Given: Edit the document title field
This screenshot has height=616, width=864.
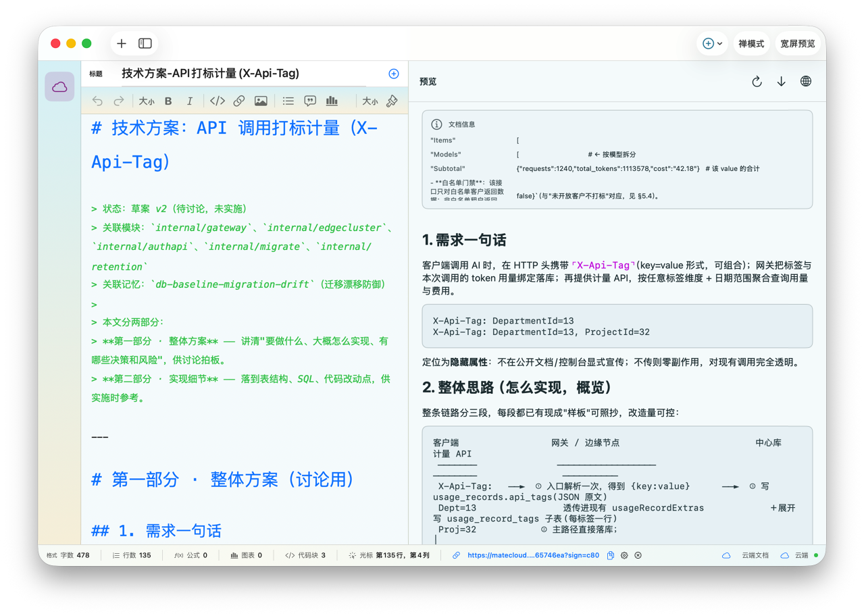Looking at the screenshot, I should pyautogui.click(x=244, y=74).
